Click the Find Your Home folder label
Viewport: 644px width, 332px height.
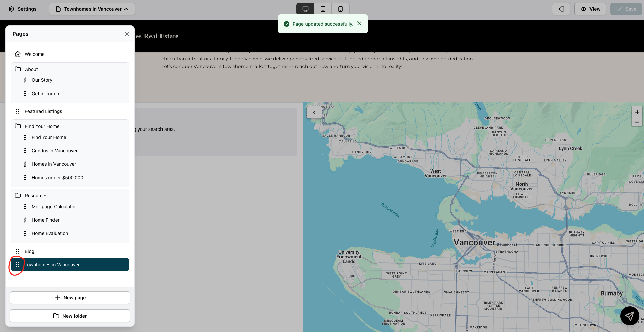point(42,126)
